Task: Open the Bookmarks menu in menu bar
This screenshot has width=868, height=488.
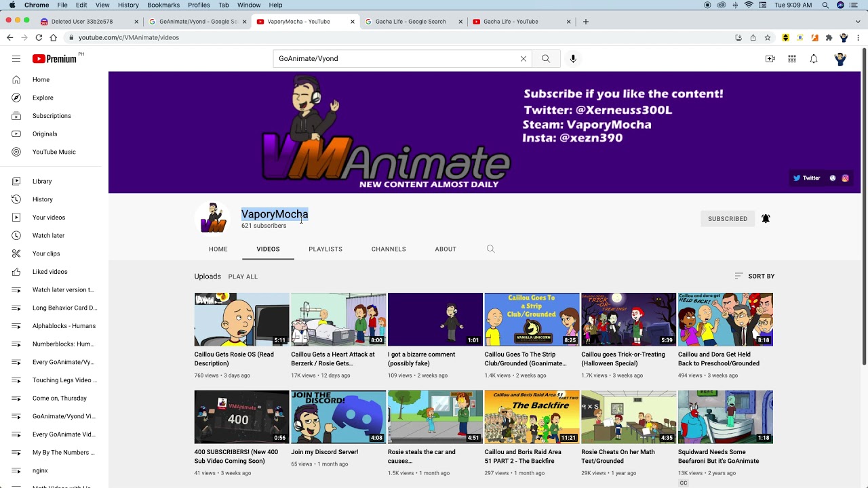Action: (163, 5)
